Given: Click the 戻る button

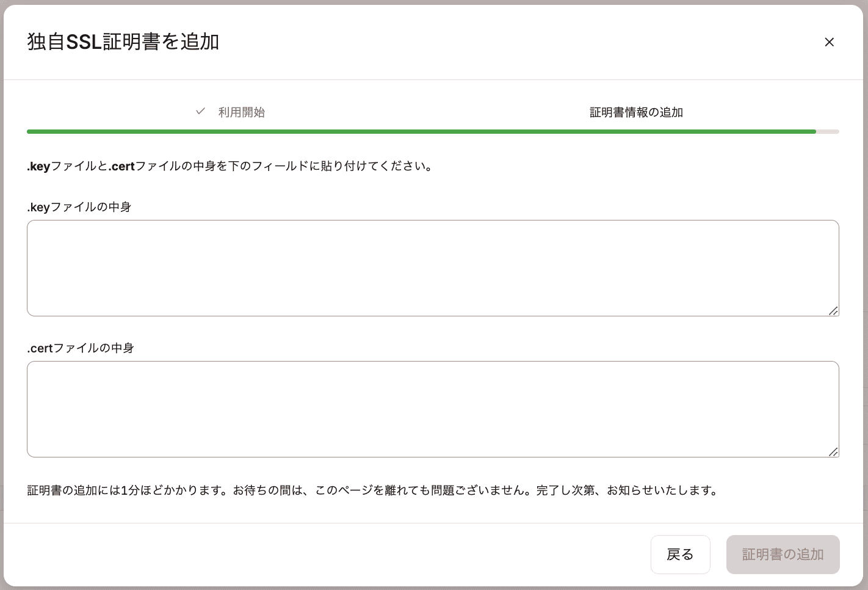Looking at the screenshot, I should (x=680, y=554).
